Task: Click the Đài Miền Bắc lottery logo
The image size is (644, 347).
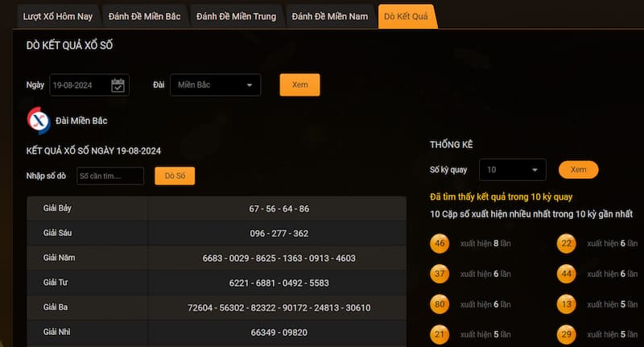Action: point(39,120)
